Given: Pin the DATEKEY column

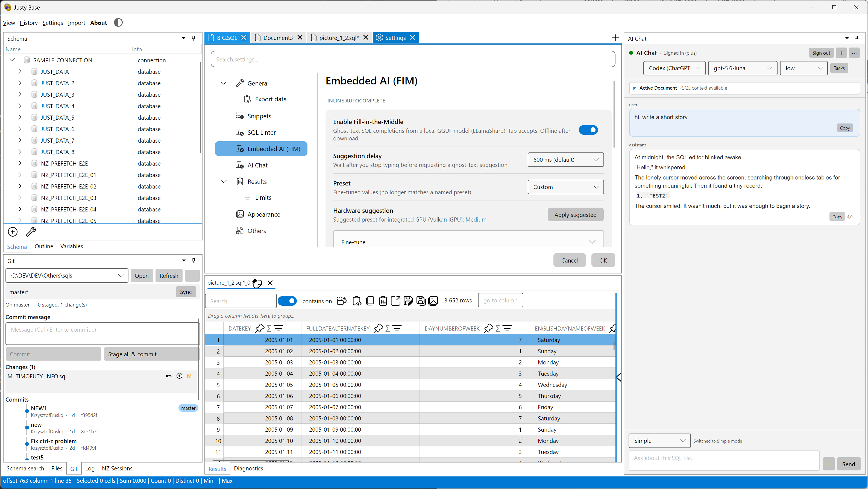Looking at the screenshot, I should [259, 328].
